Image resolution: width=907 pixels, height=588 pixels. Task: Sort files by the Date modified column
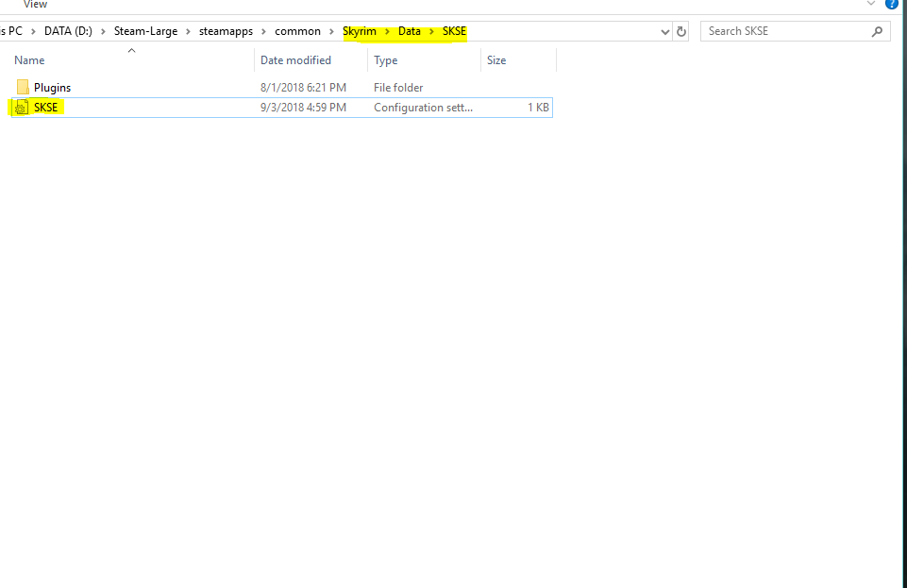(x=295, y=60)
